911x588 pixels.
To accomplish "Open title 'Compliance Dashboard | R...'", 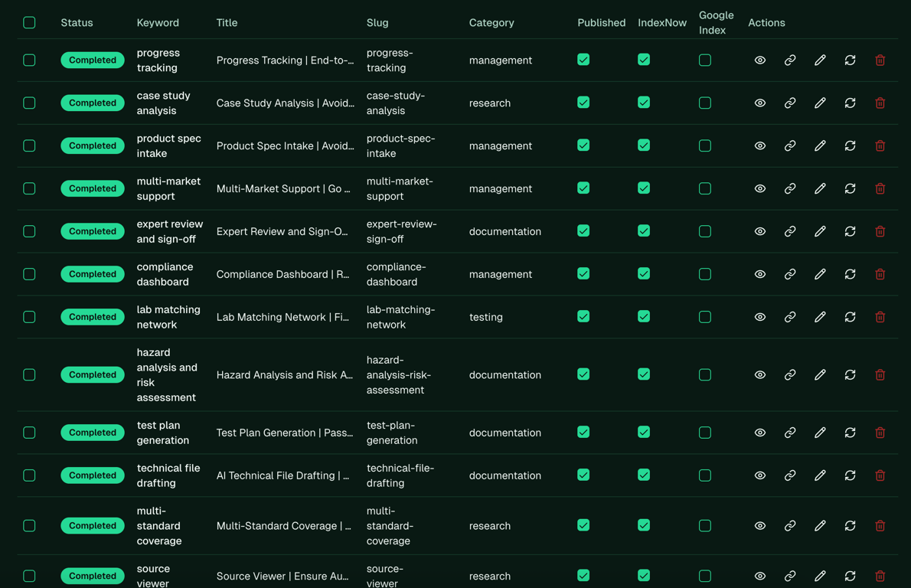I will pos(283,274).
